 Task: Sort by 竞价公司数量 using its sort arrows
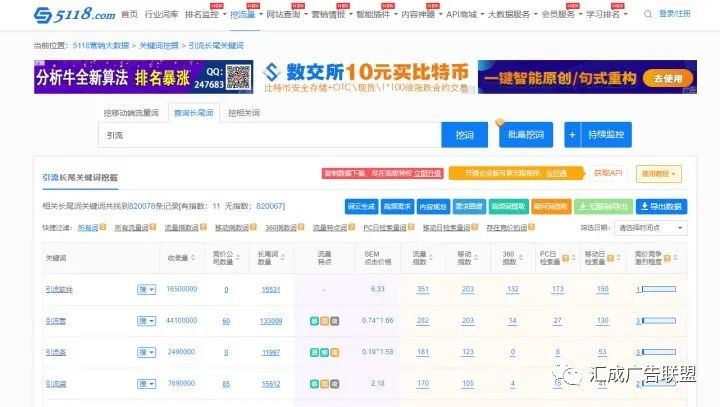(238, 258)
